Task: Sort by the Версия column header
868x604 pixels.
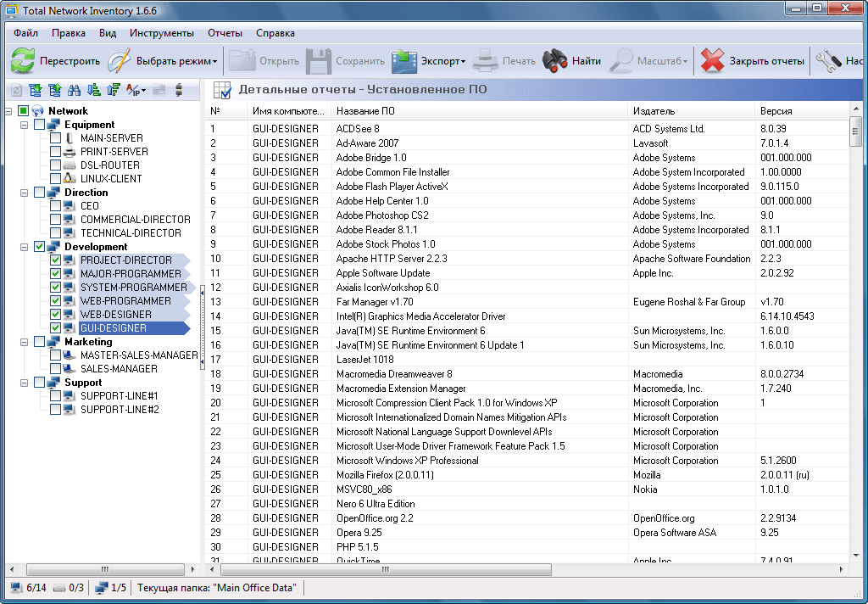Action: pyautogui.click(x=802, y=111)
